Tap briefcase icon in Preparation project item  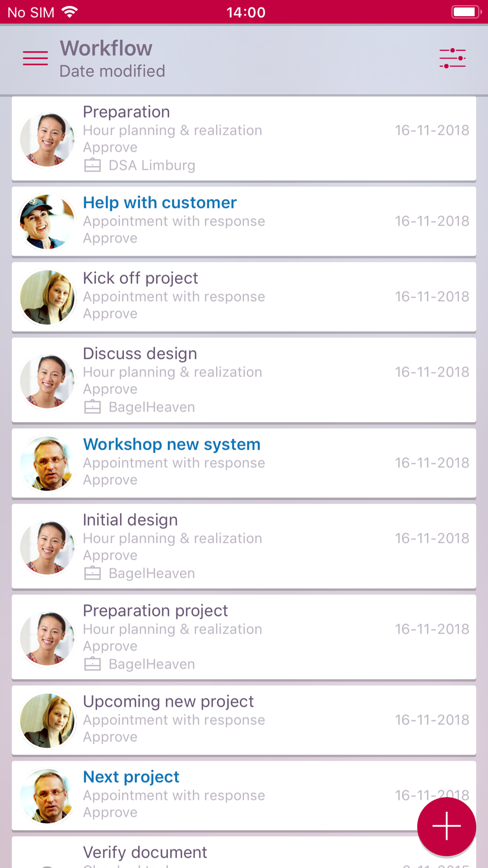coord(92,664)
